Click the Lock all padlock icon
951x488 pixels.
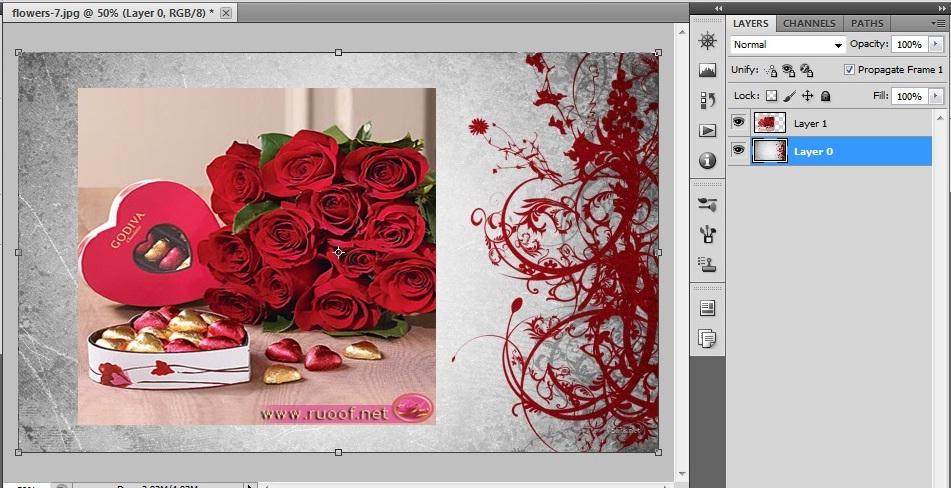tap(825, 97)
